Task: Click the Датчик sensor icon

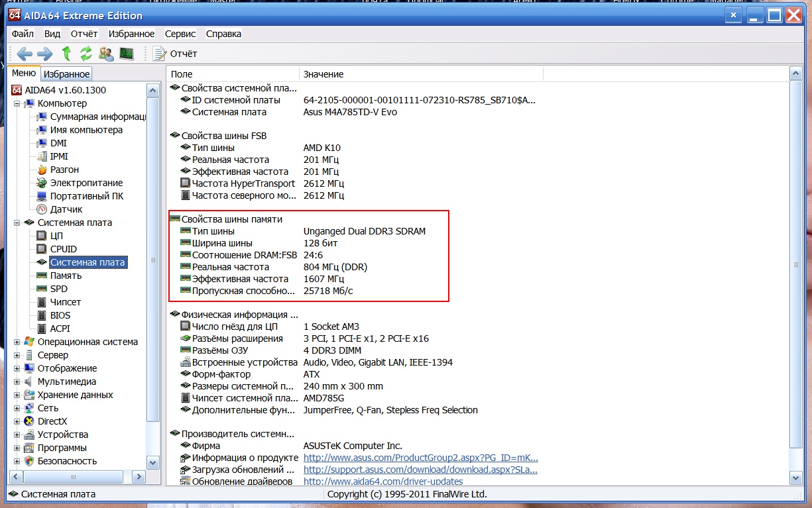Action: 42,209
